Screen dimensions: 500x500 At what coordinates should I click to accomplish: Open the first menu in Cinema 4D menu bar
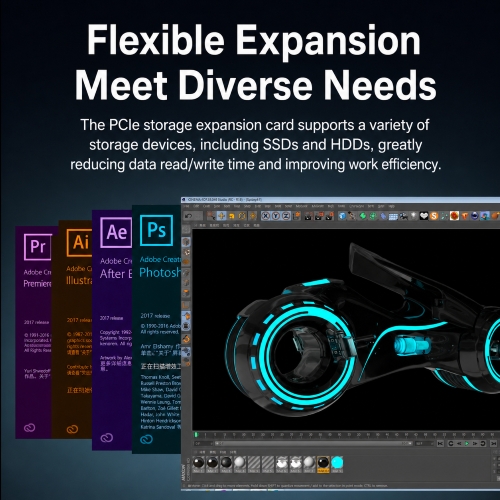tap(186, 206)
